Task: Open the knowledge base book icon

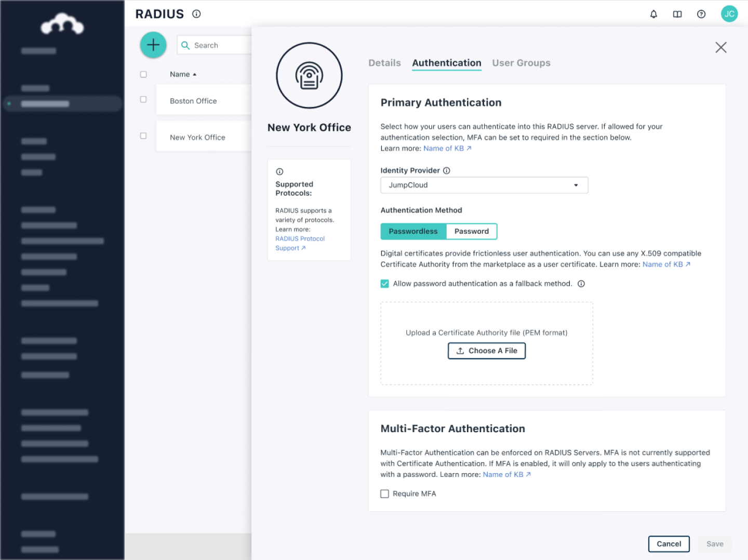Action: point(677,14)
